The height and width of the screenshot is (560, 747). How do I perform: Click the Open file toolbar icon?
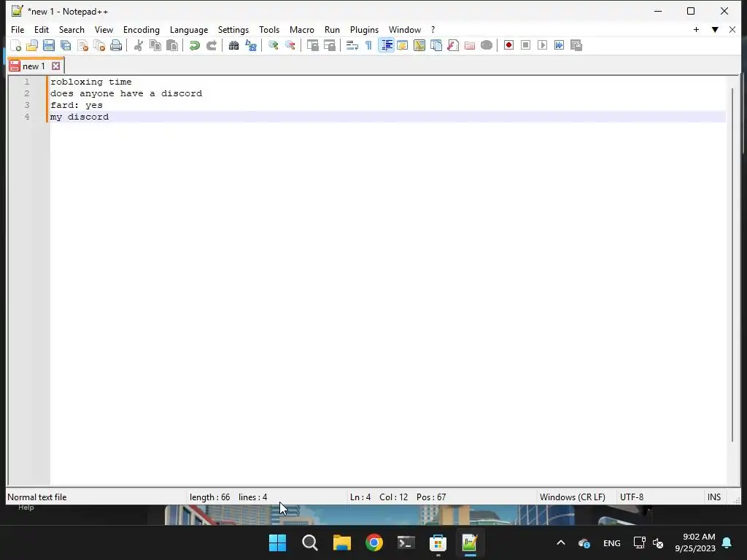[32, 45]
